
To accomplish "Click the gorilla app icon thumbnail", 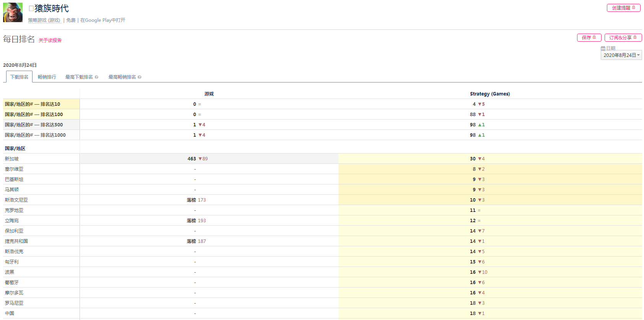I will pos(13,13).
